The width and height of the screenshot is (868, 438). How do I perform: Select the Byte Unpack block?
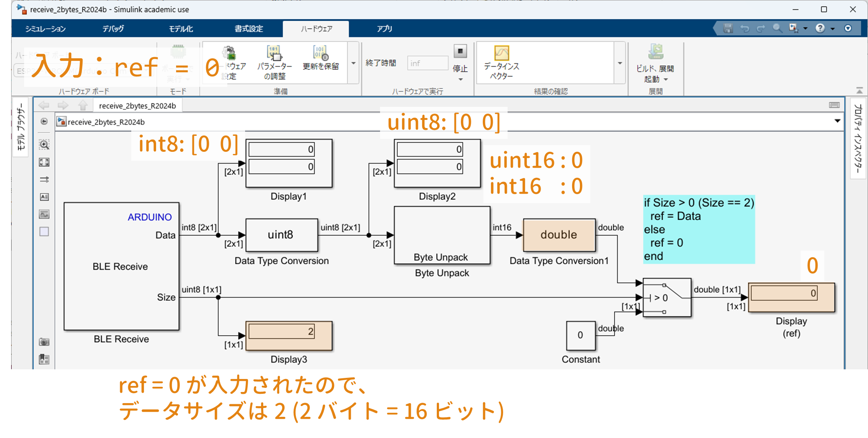(442, 235)
